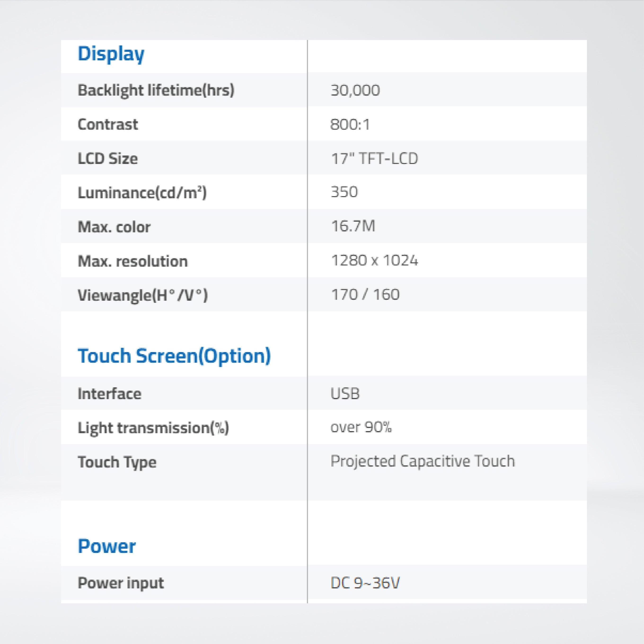644x644 pixels.
Task: Click the 1280 x 1024 value
Action: 374,261
